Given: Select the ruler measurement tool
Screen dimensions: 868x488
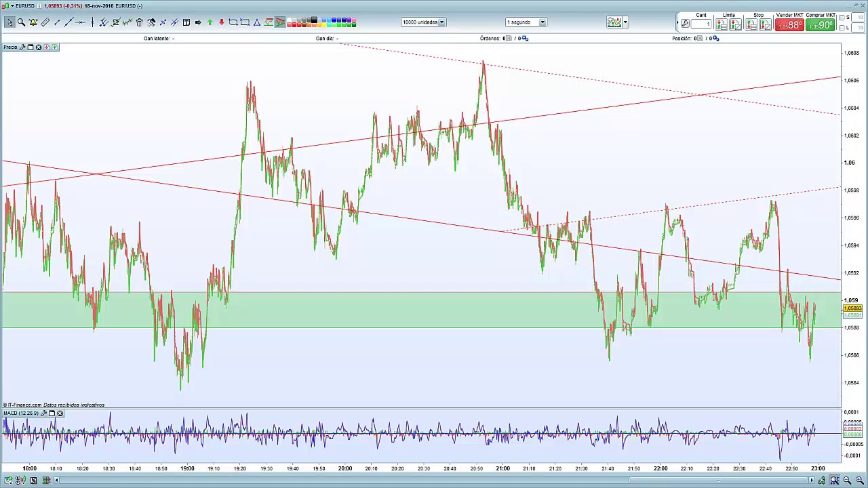Looking at the screenshot, I should [x=45, y=22].
